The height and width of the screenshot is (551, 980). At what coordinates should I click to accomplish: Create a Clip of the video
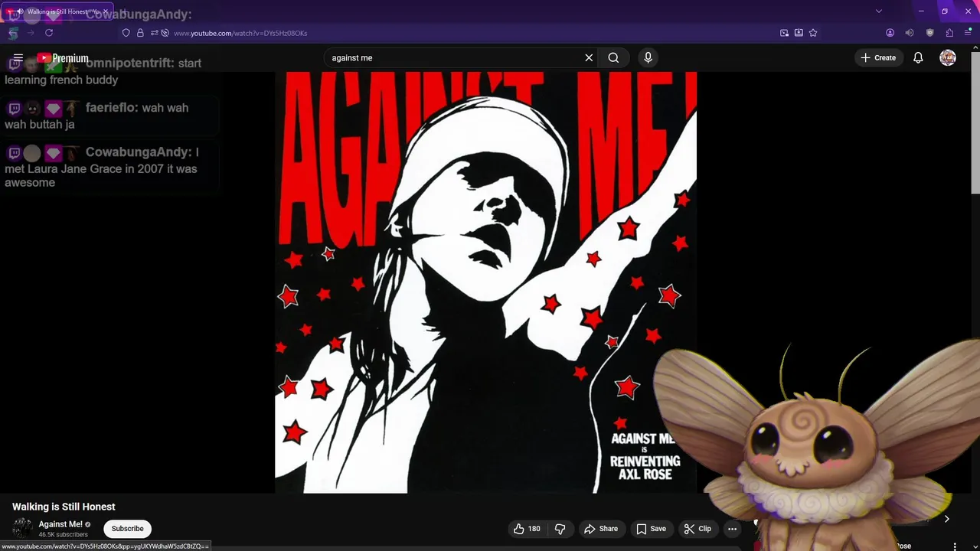697,529
